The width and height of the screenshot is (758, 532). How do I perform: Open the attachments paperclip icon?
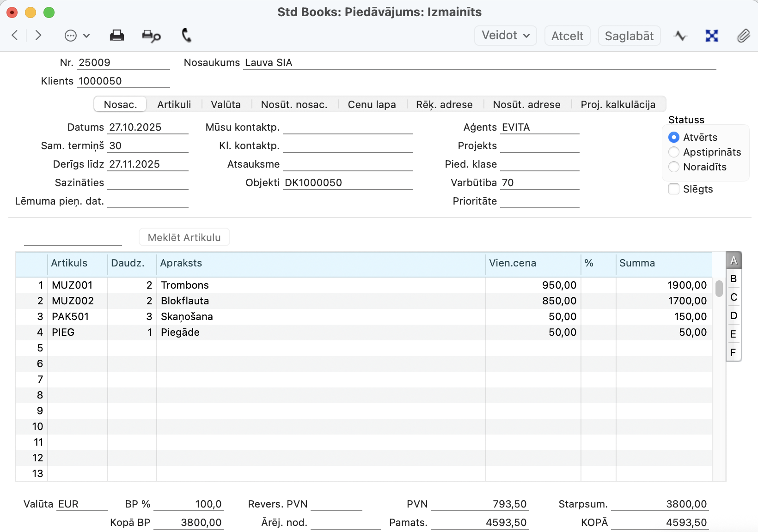click(743, 36)
